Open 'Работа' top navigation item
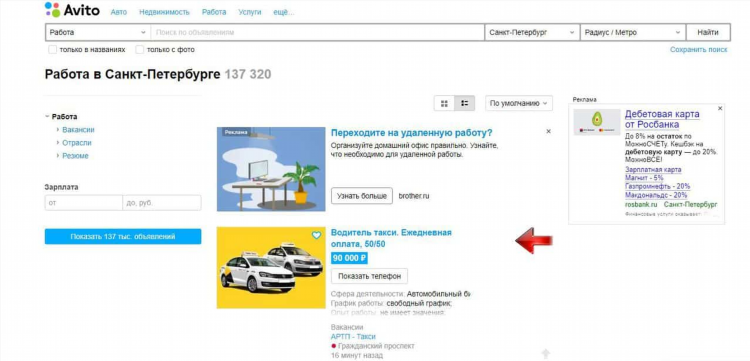This screenshot has width=750, height=361. 214,12
